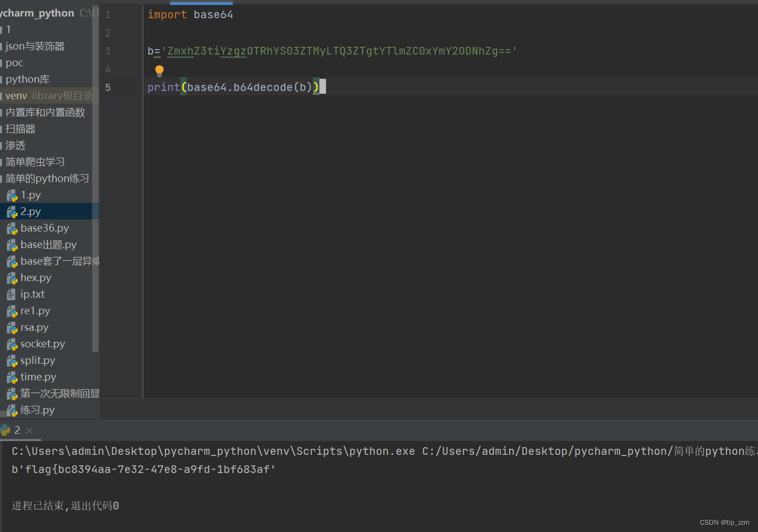Click the file icon next to 练习.py

pos(12,411)
